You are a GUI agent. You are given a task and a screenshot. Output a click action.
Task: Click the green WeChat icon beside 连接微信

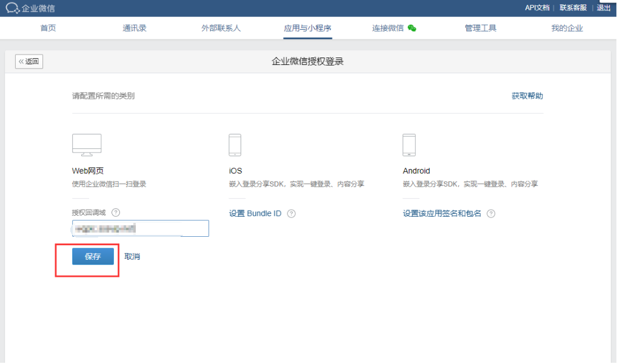coord(412,28)
